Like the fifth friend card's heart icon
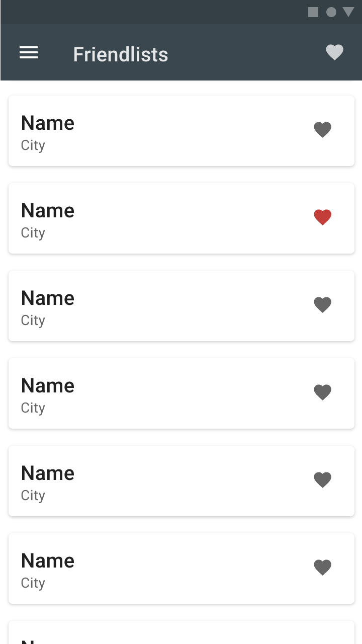This screenshot has height=644, width=362. (322, 480)
